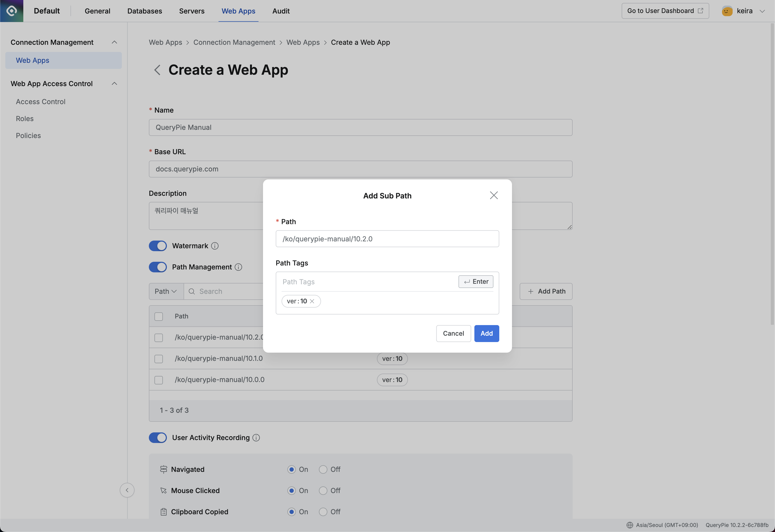Image resolution: width=775 pixels, height=532 pixels.
Task: Toggle the User Activity Recording switch
Action: coord(158,437)
